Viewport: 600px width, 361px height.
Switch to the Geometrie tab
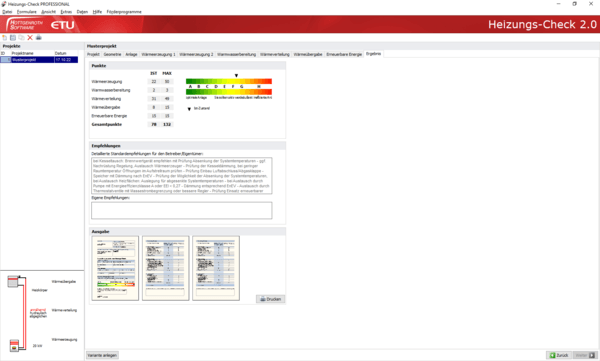[x=112, y=54]
